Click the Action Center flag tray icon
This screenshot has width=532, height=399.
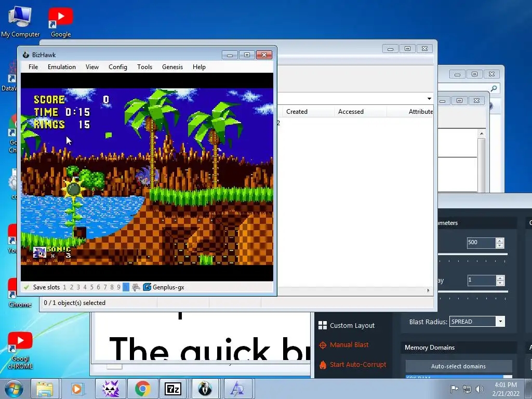[454, 389]
